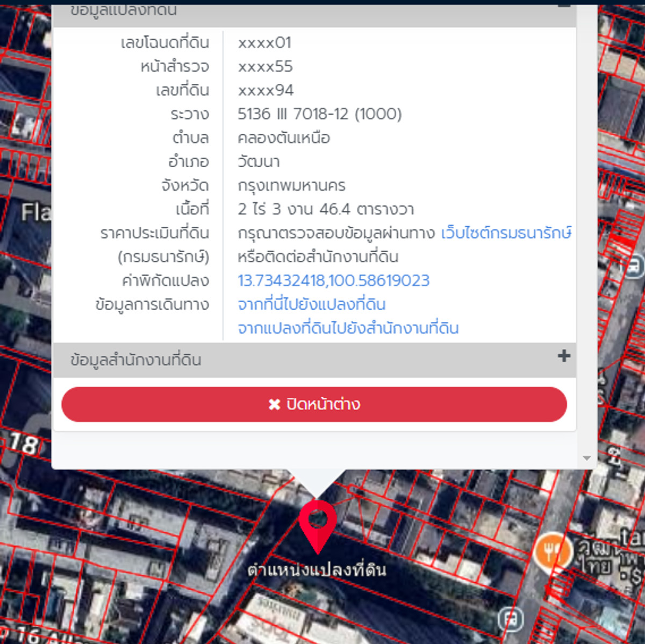Image resolution: width=645 pixels, height=644 pixels.
Task: Open the เว็บไซต์กรมธนารักษ์ link
Action: pos(506,233)
